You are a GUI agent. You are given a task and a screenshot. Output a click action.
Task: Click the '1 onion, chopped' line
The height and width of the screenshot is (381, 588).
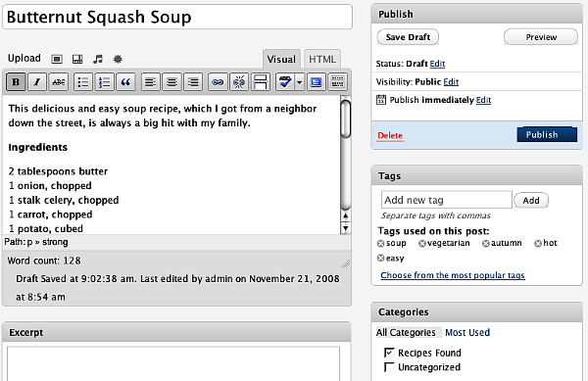[50, 186]
